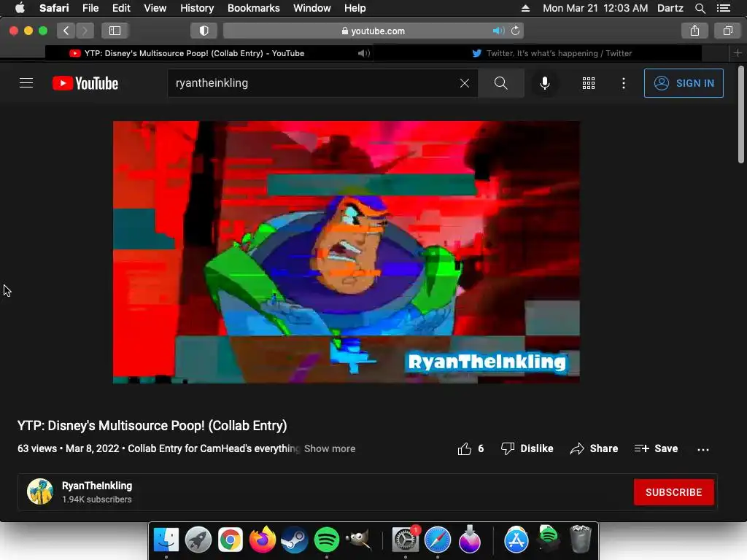Open the YouTube hamburger guide menu
Screen dimensions: 747x560
pyautogui.click(x=26, y=83)
